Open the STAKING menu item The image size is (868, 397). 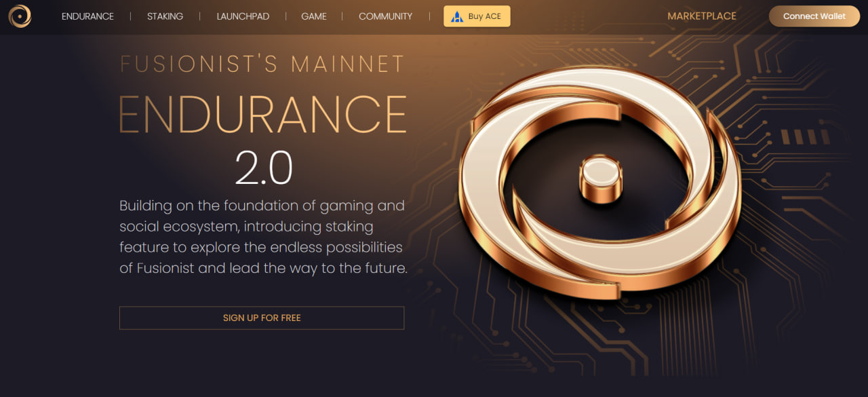(165, 16)
